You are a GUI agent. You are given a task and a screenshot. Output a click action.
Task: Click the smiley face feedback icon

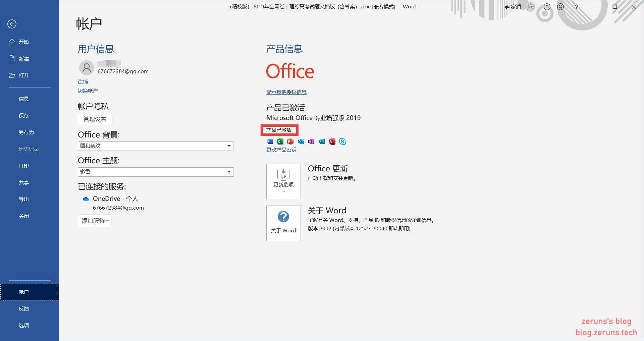tap(547, 7)
